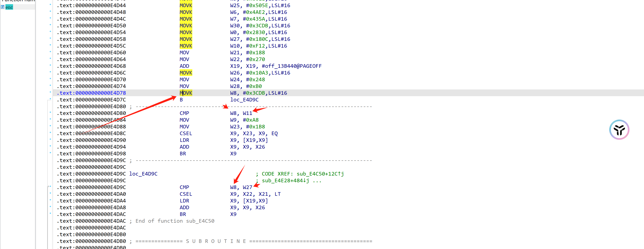Click the #0x3CDB operand on the selected line

(253, 93)
